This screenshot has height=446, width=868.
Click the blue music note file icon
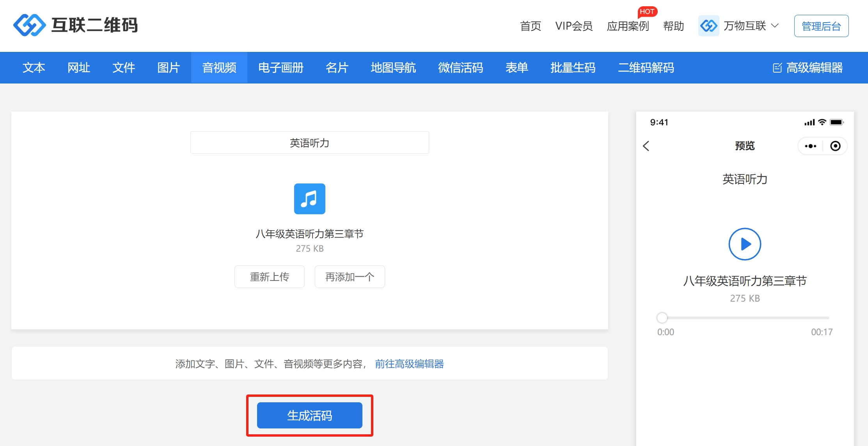[x=309, y=199]
